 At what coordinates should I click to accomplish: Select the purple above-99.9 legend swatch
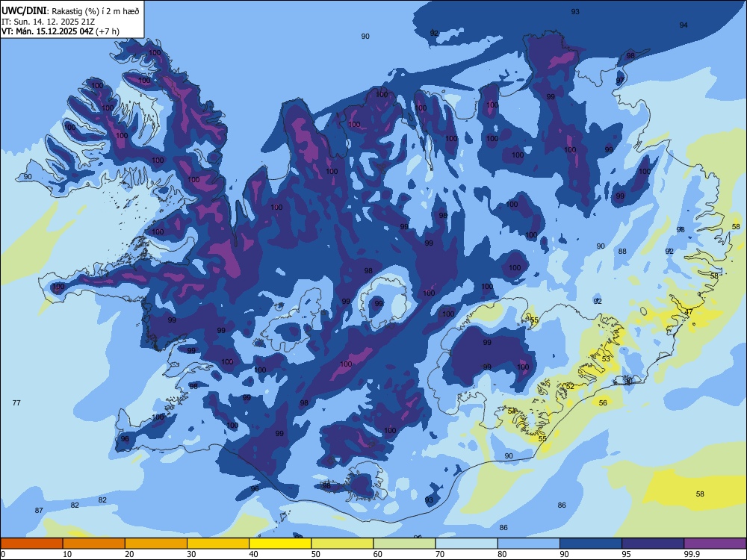point(715,544)
